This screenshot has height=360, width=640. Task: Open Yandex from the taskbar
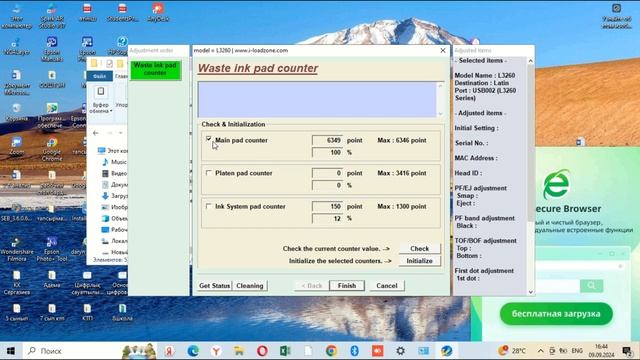pos(169,351)
